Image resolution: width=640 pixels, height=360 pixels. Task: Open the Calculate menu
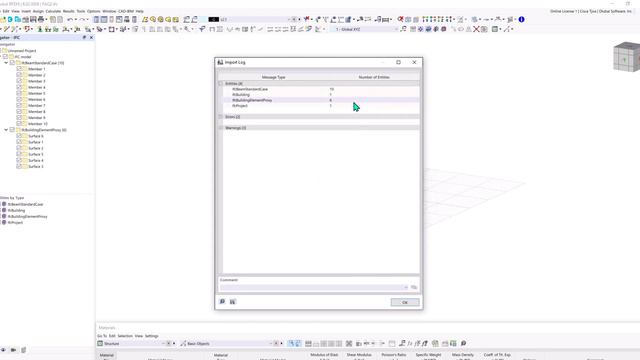tap(53, 11)
